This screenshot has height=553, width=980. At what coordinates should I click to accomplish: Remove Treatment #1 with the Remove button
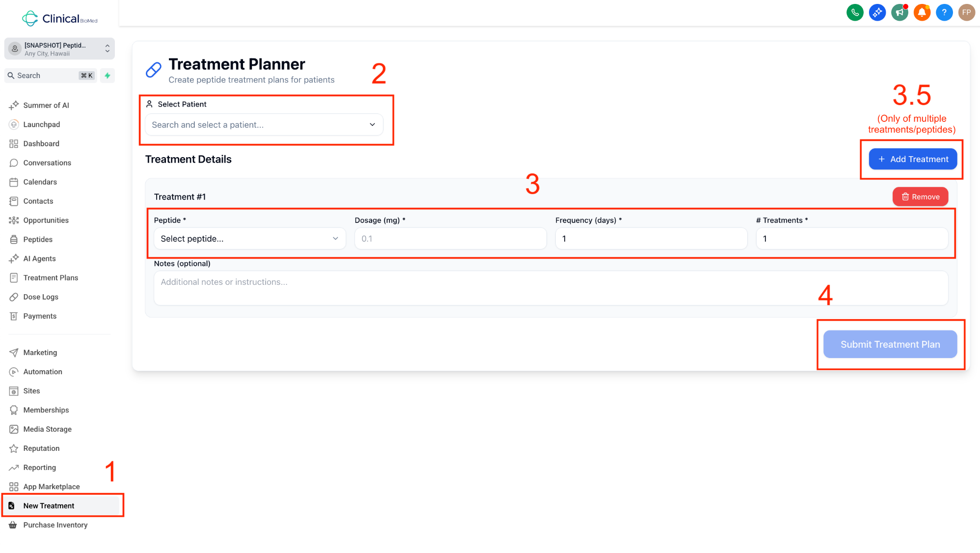point(920,197)
